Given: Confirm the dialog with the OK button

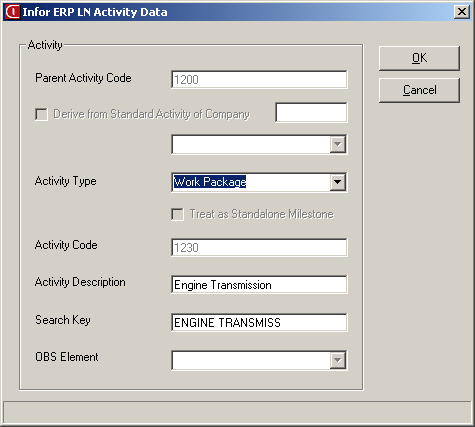Looking at the screenshot, I should click(x=419, y=58).
